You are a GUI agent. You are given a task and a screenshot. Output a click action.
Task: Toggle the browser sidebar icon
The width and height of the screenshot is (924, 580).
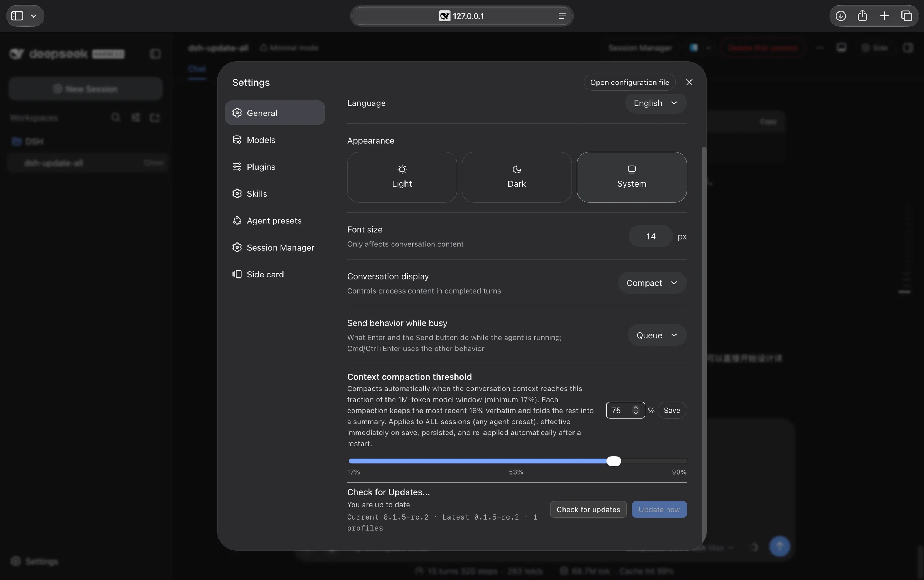(17, 16)
